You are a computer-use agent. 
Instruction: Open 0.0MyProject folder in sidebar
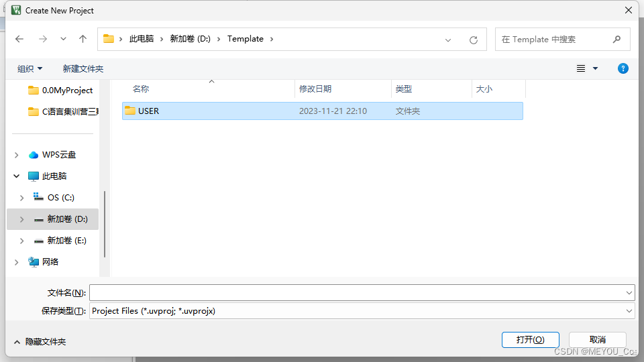pyautogui.click(x=60, y=90)
